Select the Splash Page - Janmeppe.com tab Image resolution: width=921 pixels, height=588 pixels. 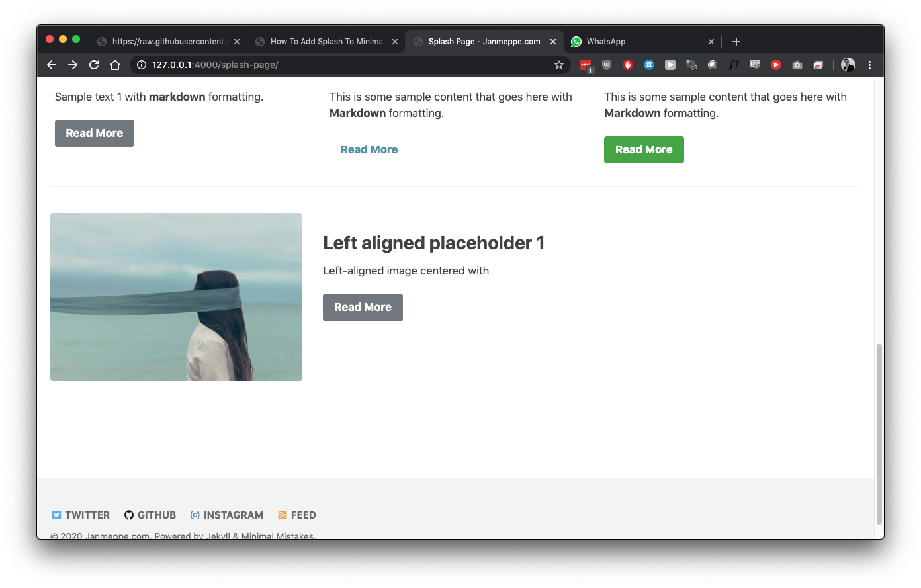[484, 42]
